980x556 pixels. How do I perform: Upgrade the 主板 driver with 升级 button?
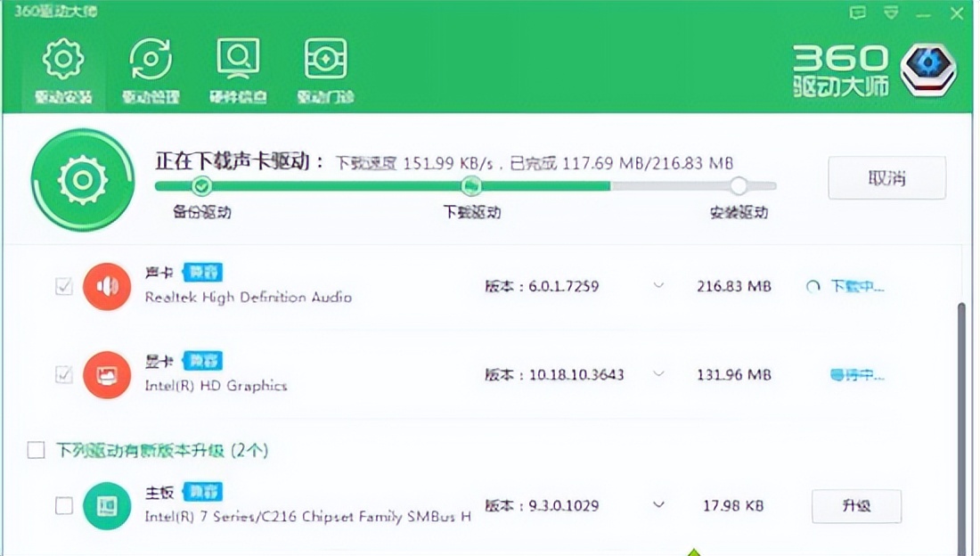[856, 506]
